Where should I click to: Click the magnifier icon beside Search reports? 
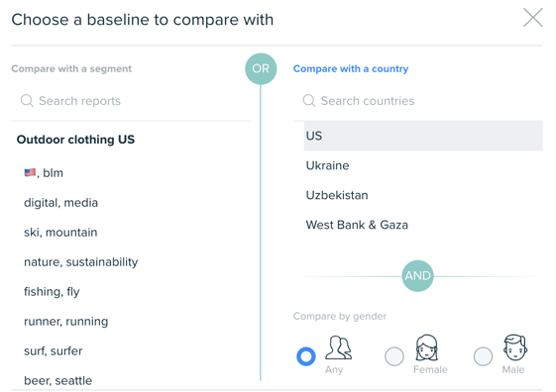click(27, 101)
